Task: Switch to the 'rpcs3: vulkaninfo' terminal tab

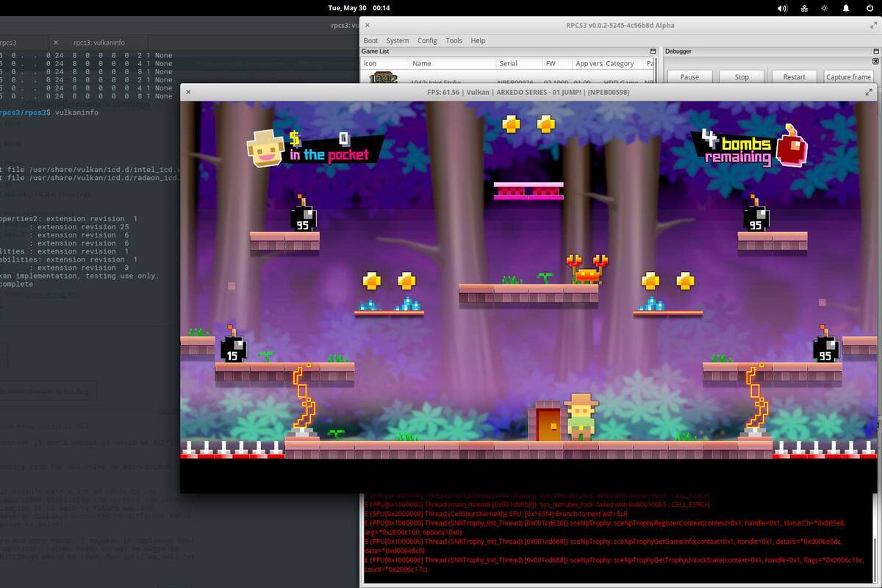Action: tap(98, 43)
